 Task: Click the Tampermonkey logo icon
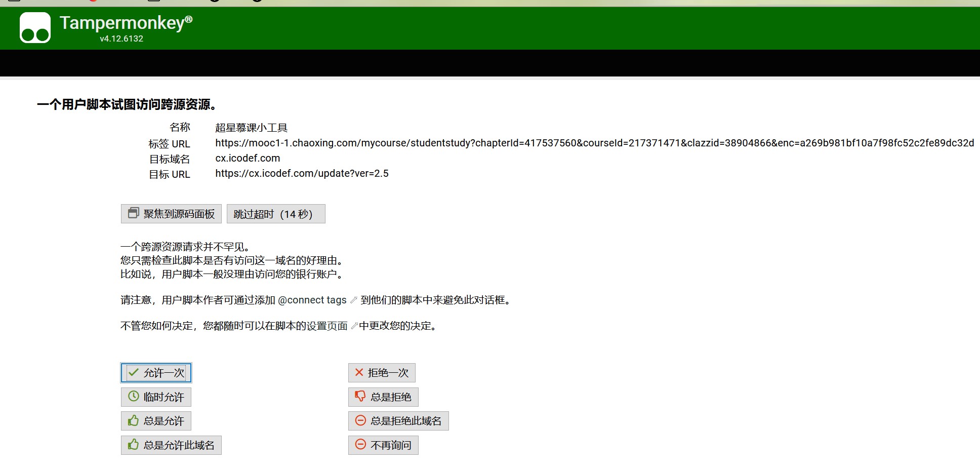[35, 27]
